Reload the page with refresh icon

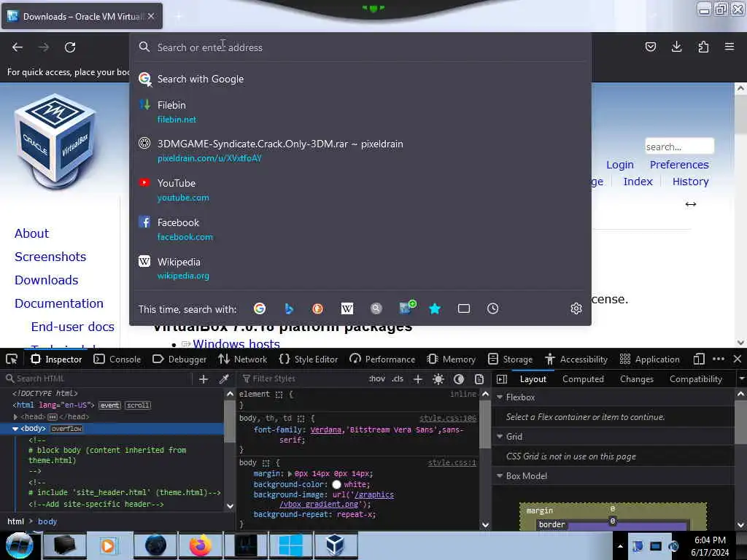[x=70, y=47]
